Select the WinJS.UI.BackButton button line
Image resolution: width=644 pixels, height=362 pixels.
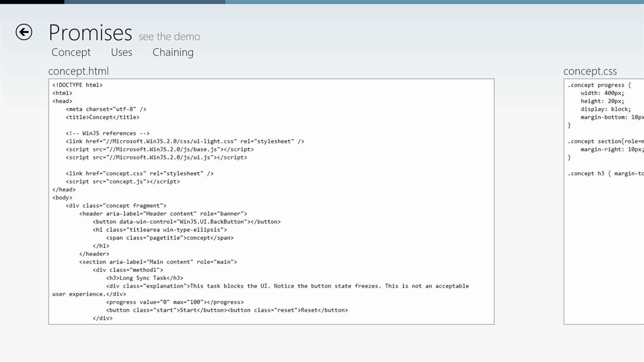click(187, 222)
